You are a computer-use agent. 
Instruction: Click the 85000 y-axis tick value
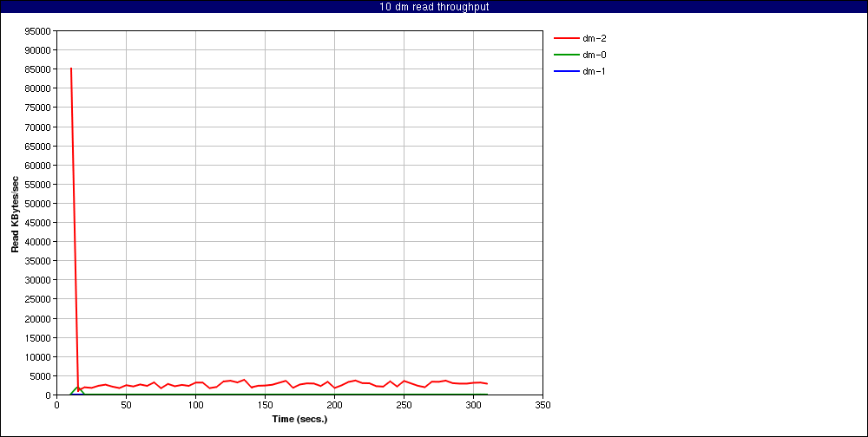38,69
